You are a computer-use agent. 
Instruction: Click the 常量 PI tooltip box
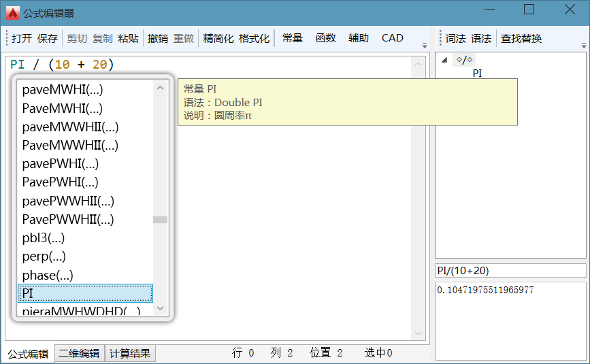pyautogui.click(x=348, y=102)
